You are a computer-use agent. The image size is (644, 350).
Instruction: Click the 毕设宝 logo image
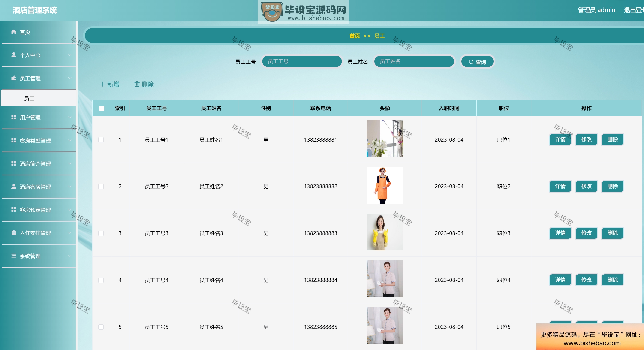point(303,12)
